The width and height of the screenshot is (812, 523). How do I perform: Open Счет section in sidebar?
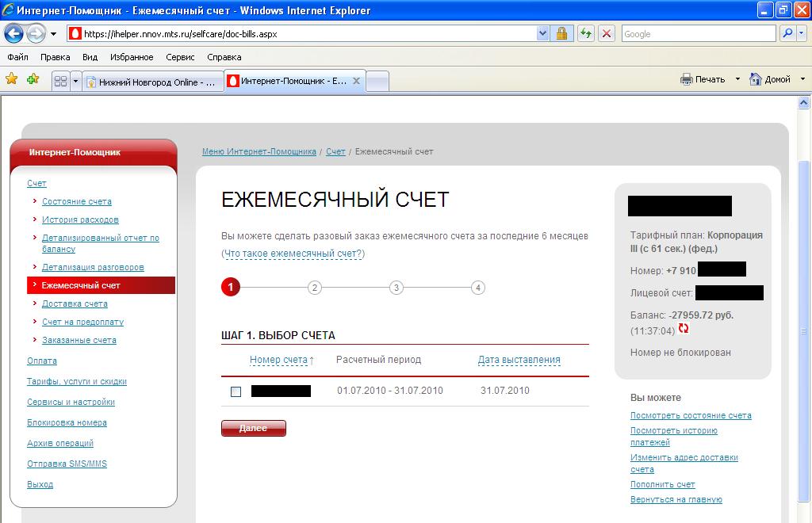point(36,183)
